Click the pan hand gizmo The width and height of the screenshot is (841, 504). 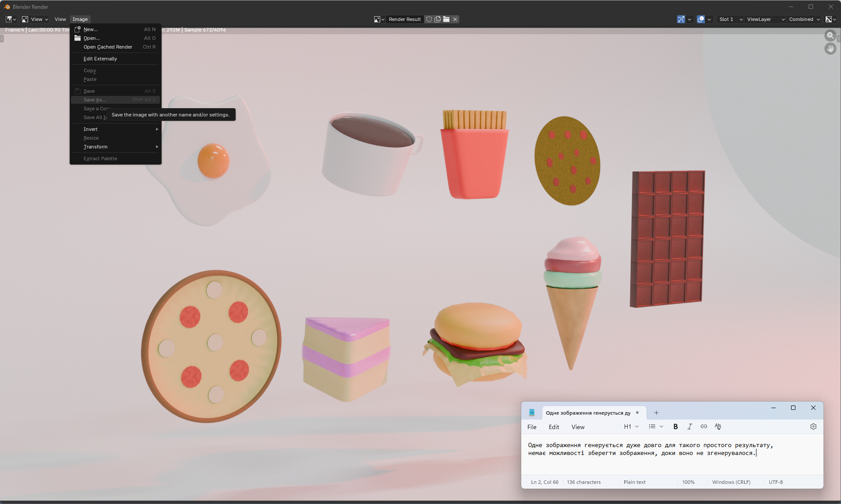[x=830, y=49]
